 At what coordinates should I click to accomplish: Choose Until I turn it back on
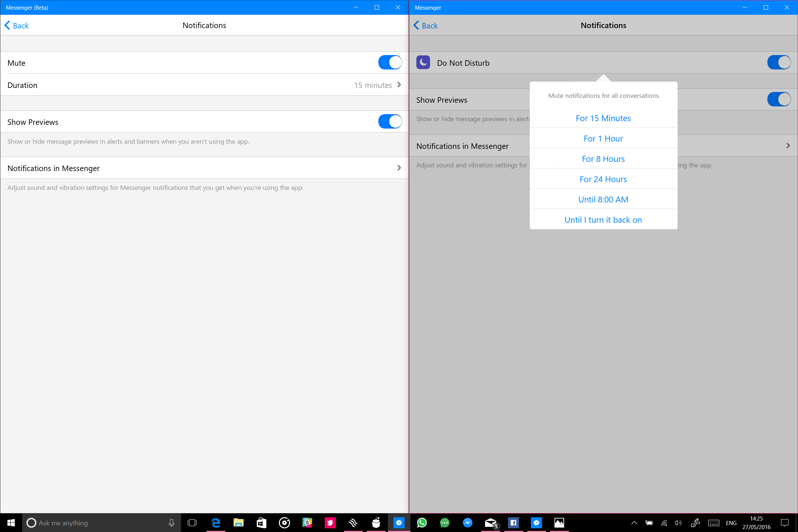603,220
